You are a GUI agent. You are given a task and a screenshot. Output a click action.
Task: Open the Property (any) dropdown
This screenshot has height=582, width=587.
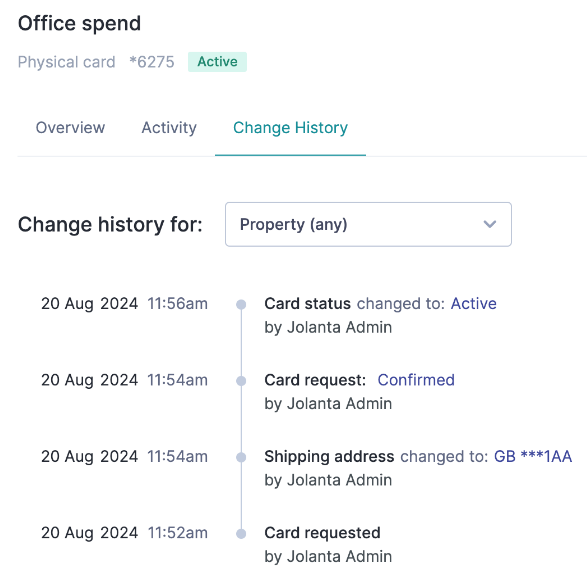[x=368, y=224]
